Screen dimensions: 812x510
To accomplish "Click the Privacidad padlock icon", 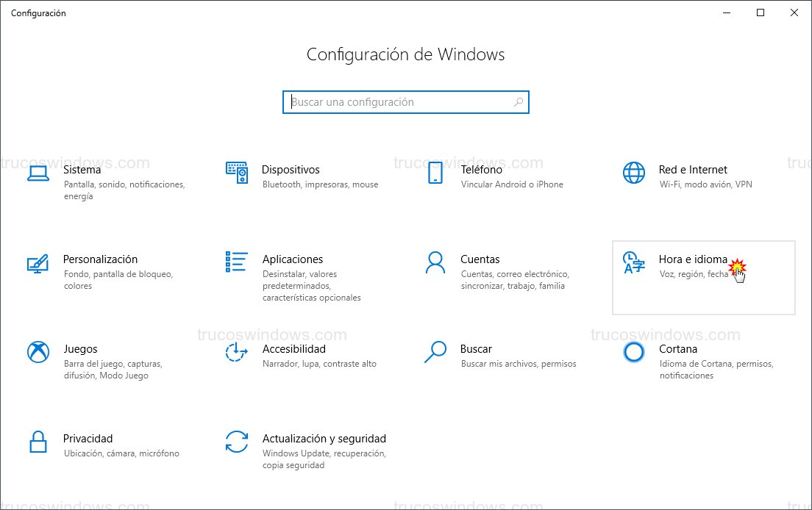I will (38, 442).
